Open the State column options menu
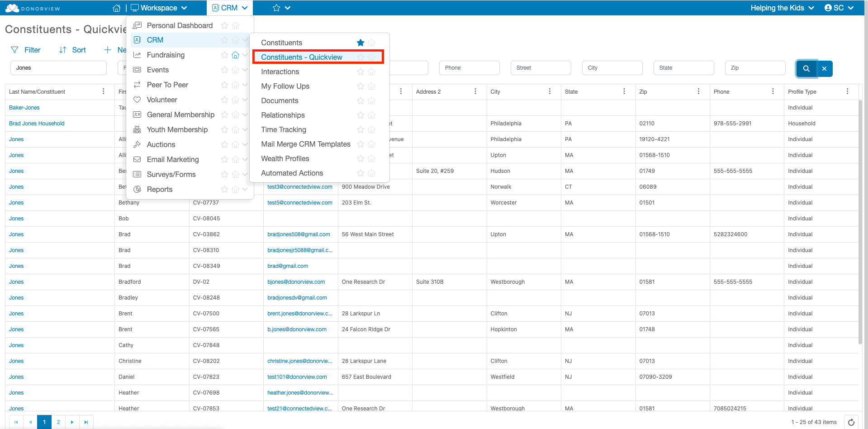Screen dimensions: 868x429 click(x=624, y=91)
